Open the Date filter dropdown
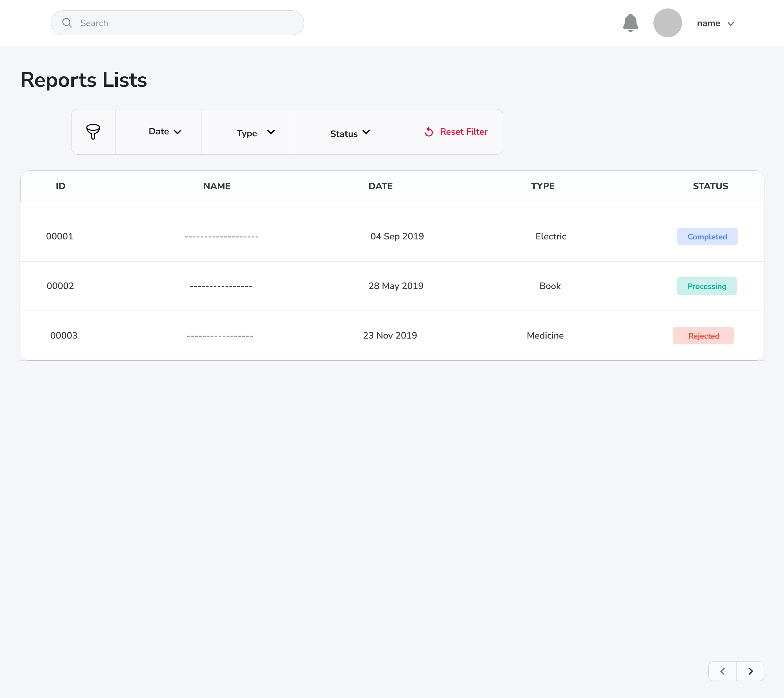Screen dimensions: 784x698 click(x=165, y=131)
